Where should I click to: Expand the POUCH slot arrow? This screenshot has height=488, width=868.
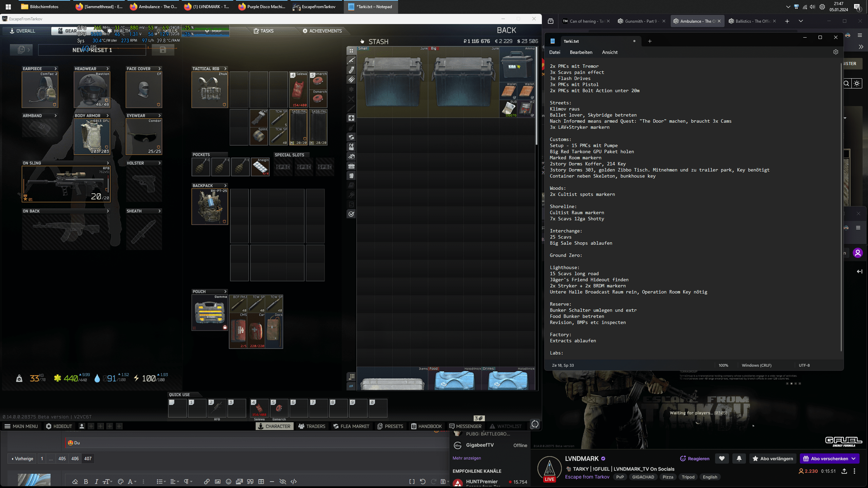pos(225,292)
